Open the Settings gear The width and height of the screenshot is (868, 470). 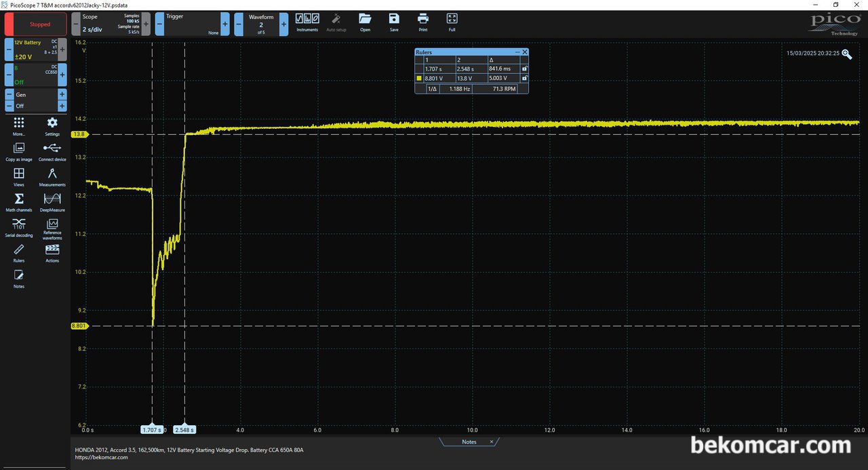52,126
